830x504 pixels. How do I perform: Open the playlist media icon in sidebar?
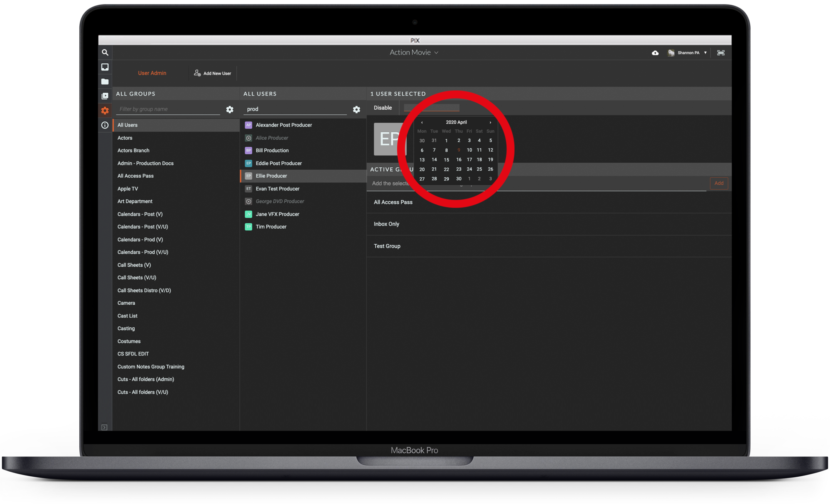(x=105, y=96)
